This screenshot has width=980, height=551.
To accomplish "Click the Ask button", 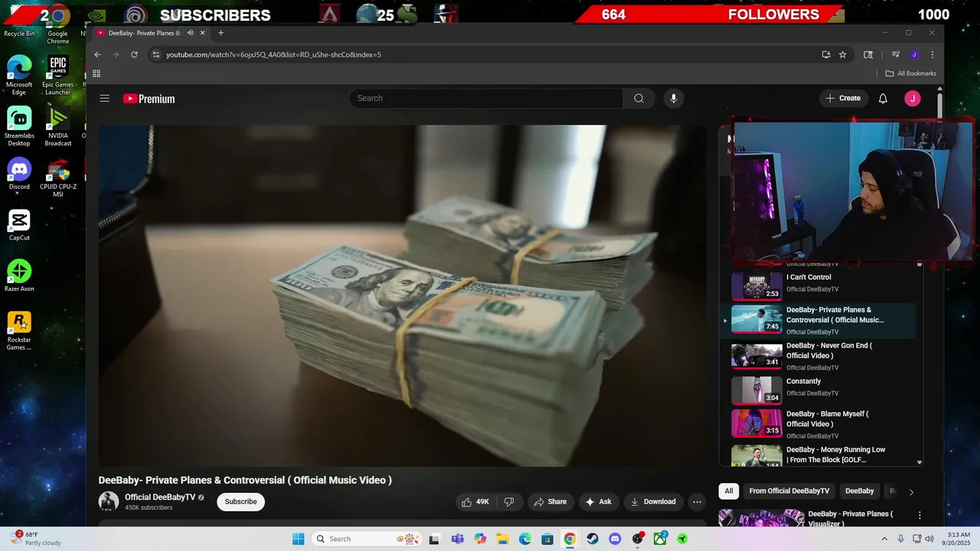I will click(598, 502).
